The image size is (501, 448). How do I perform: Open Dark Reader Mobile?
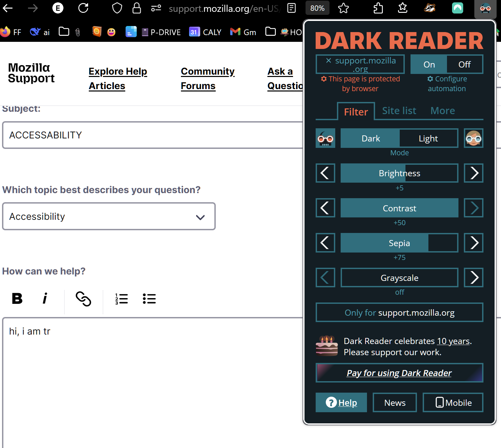click(453, 402)
